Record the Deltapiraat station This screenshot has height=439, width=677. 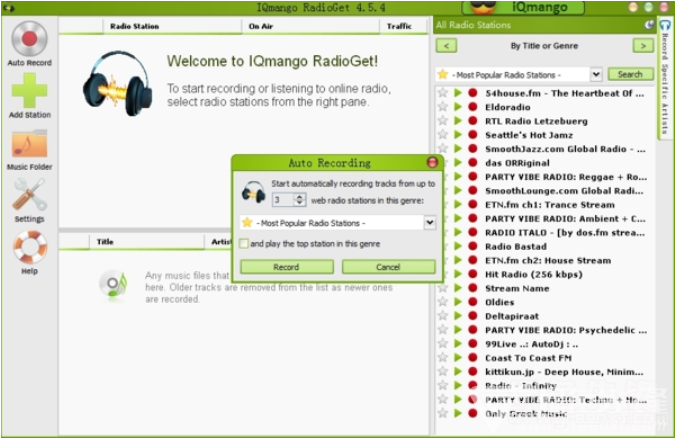tap(473, 316)
